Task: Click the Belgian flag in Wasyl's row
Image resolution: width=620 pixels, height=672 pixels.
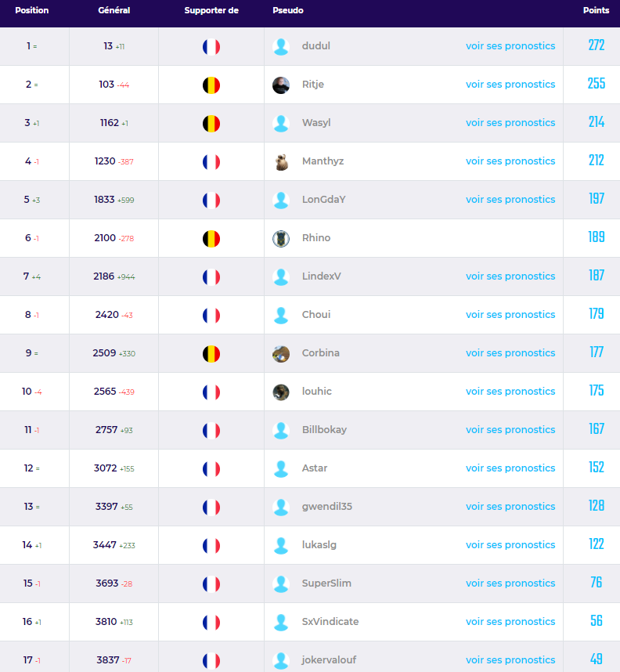Action: [211, 124]
